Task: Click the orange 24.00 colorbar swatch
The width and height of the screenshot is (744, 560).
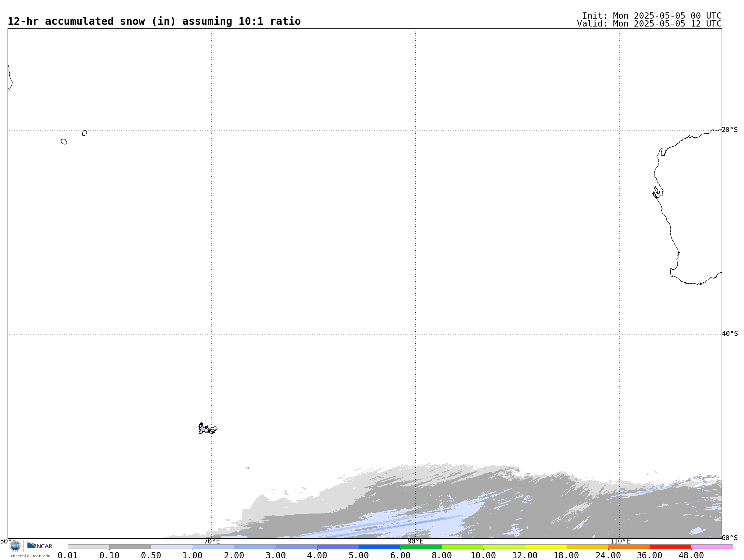Action: click(x=629, y=547)
